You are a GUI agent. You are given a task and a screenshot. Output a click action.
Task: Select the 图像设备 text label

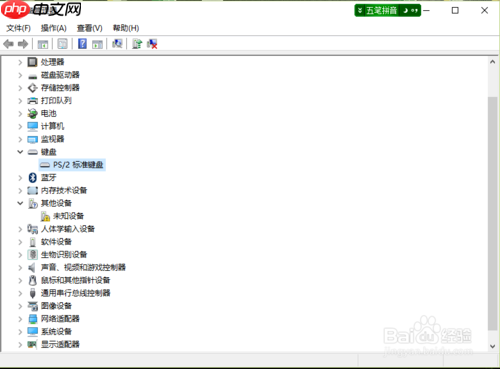56,306
